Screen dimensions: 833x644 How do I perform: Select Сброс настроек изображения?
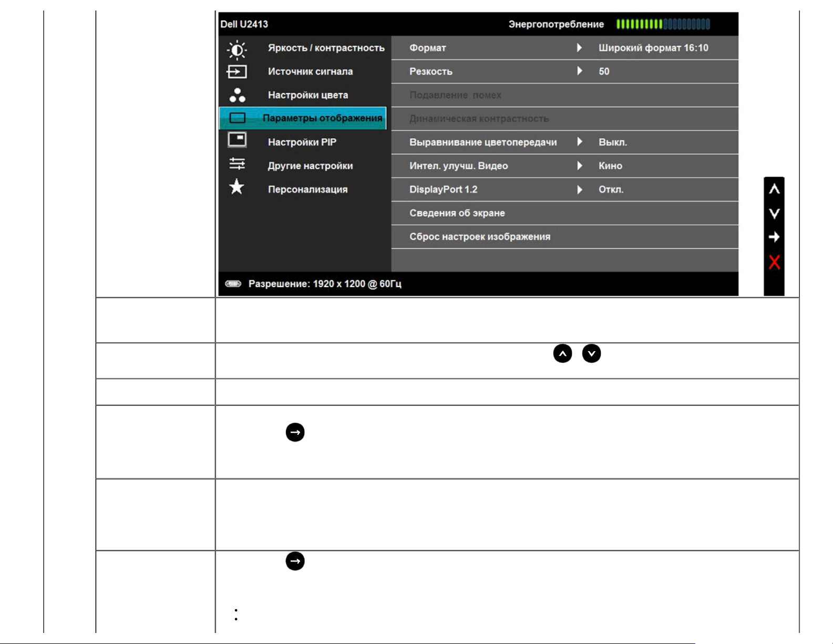(479, 237)
